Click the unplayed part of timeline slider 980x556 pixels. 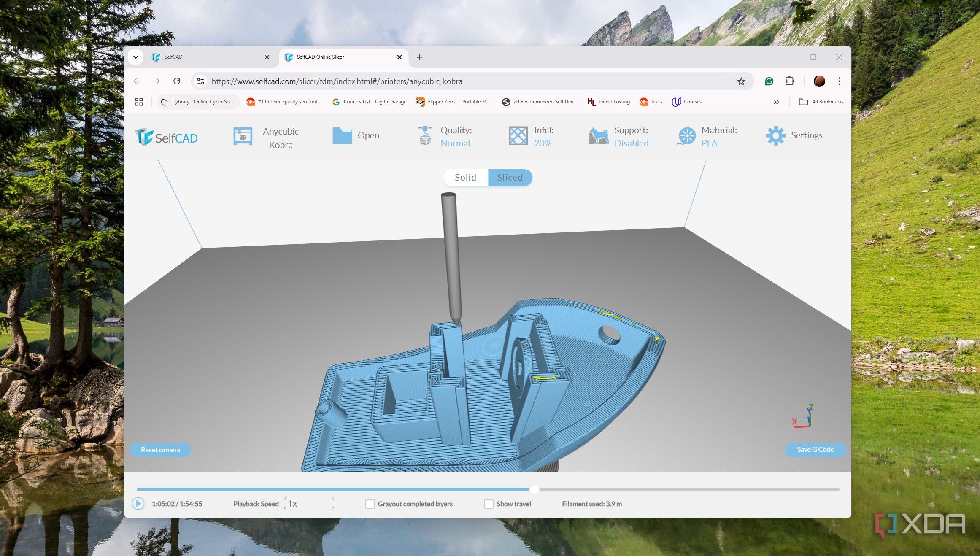(689, 489)
